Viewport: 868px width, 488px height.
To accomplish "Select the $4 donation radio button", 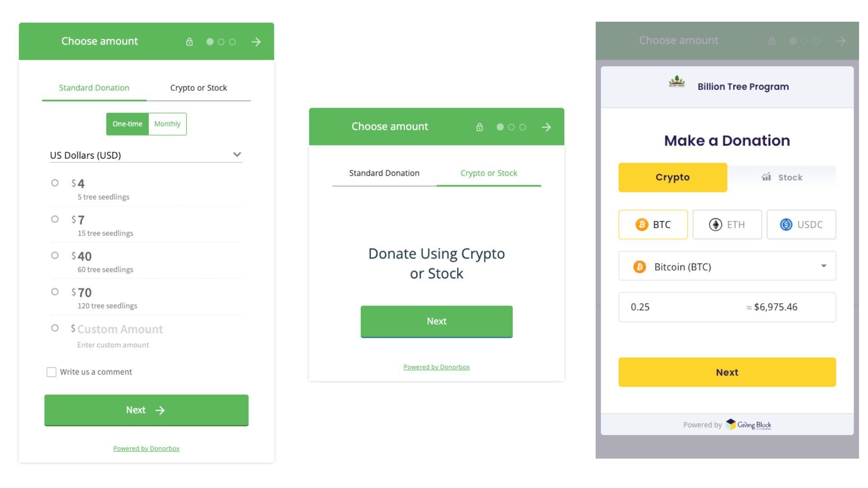I will click(54, 183).
